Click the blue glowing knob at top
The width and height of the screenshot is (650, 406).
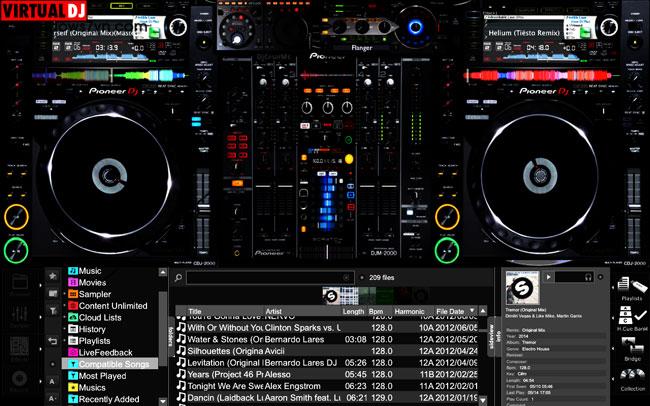tap(415, 27)
